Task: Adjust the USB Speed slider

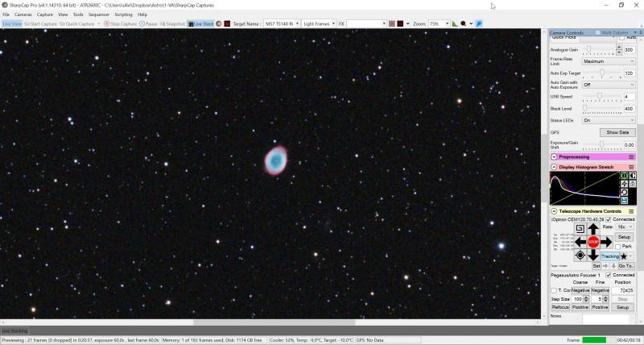Action: (601, 97)
